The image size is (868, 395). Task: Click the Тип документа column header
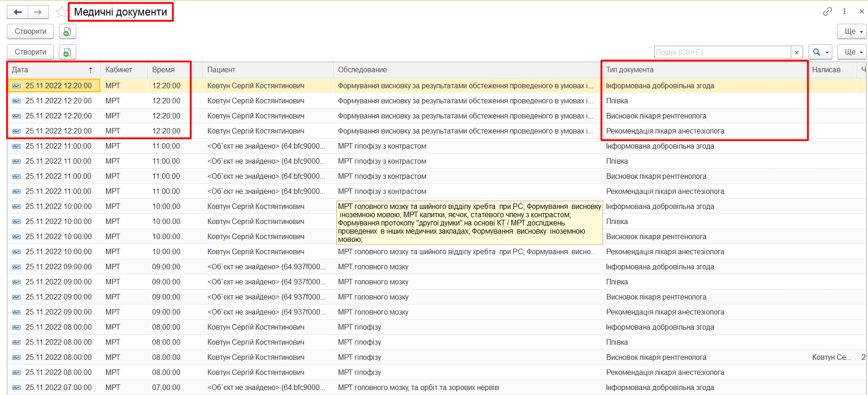[x=704, y=70]
